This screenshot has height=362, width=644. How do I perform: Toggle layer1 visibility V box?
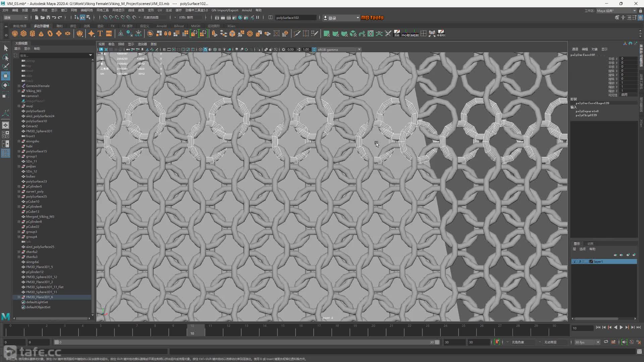coord(575,261)
